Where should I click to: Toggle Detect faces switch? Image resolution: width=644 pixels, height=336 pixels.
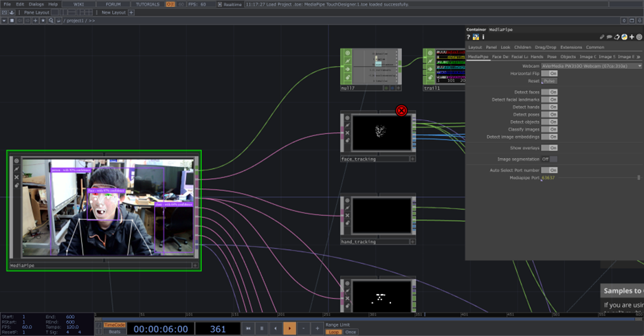point(549,92)
